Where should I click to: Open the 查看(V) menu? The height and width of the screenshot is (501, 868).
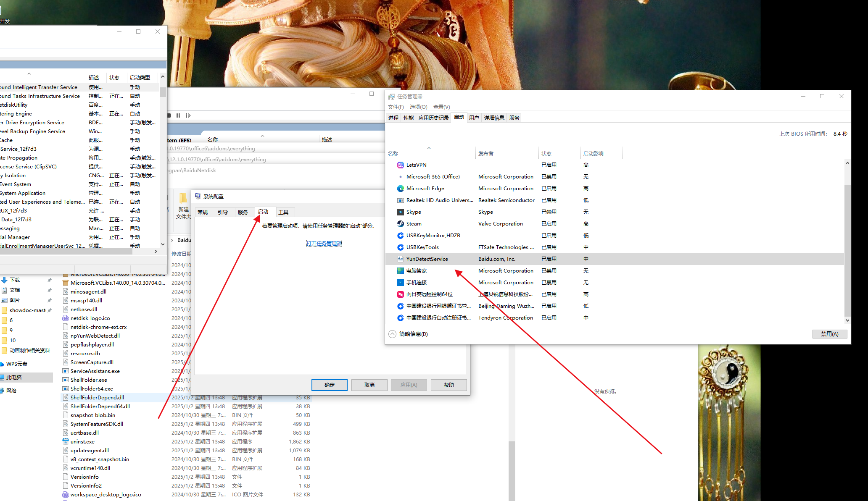442,107
